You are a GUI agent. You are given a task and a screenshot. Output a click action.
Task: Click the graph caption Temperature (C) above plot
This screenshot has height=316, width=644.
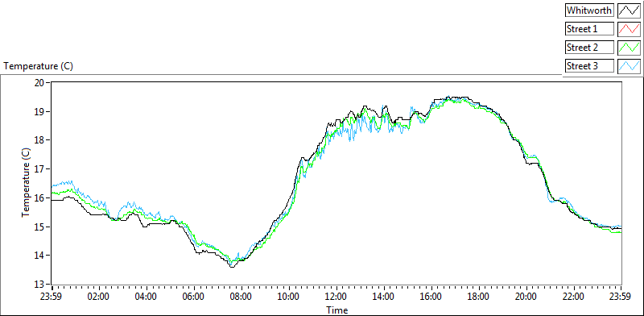click(x=38, y=66)
